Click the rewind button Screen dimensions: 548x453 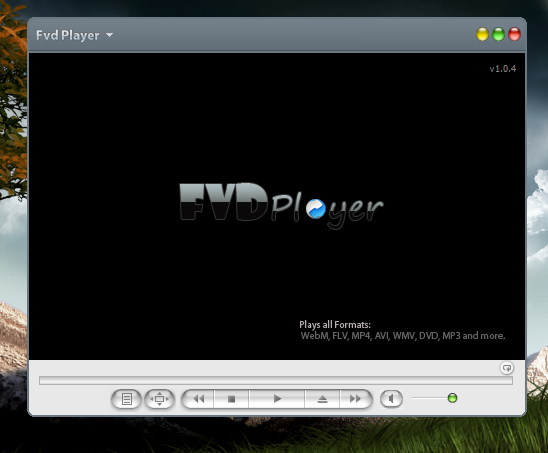point(198,399)
